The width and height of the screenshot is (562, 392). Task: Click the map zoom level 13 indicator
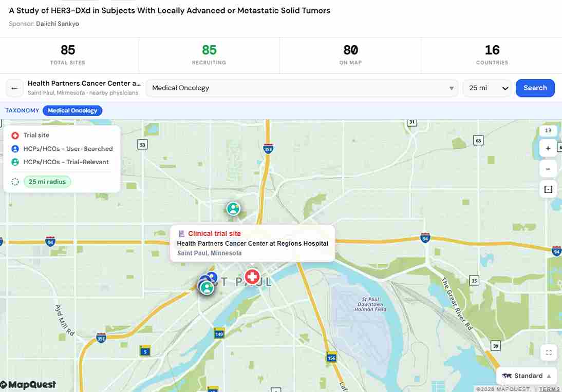tap(548, 131)
